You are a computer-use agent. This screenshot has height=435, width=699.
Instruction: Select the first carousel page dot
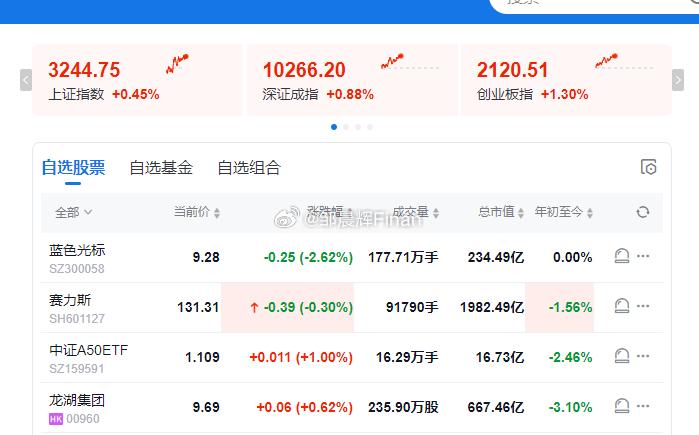334,127
